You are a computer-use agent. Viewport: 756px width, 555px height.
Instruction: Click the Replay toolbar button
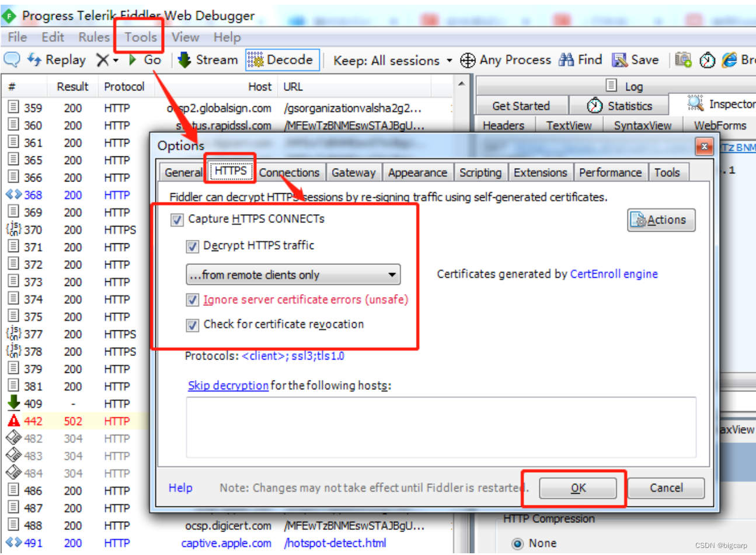(57, 60)
